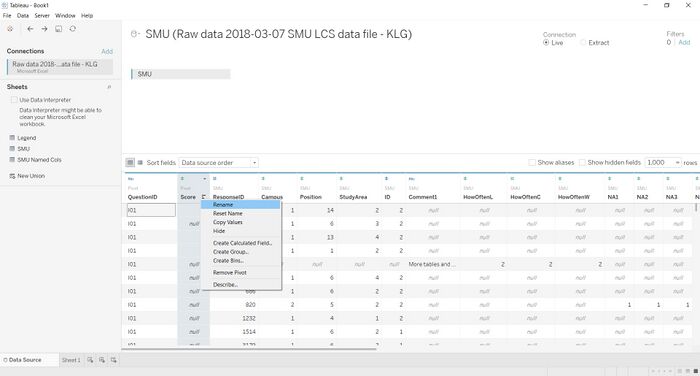Click the number type icon above StudyArea

(341, 179)
